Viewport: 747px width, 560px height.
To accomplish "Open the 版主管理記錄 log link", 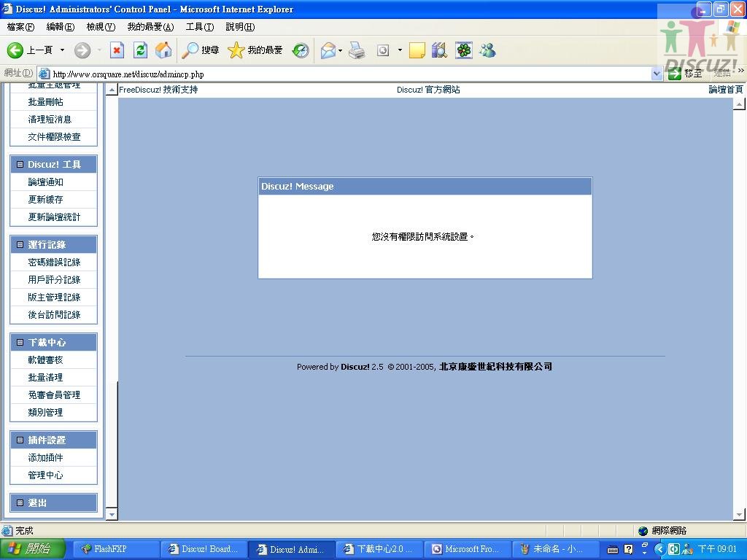I will [x=54, y=297].
